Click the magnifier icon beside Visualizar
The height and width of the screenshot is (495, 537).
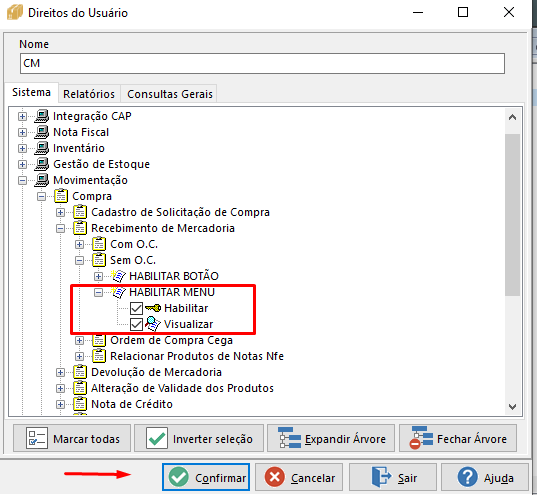click(153, 324)
